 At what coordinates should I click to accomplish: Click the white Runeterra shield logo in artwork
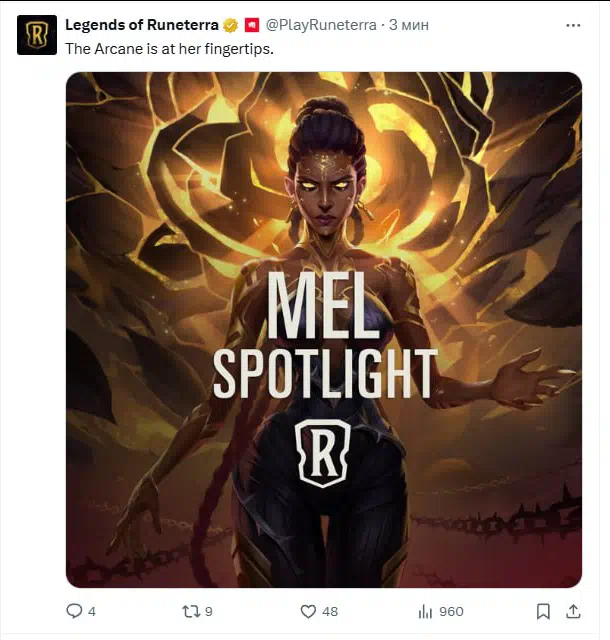click(323, 453)
